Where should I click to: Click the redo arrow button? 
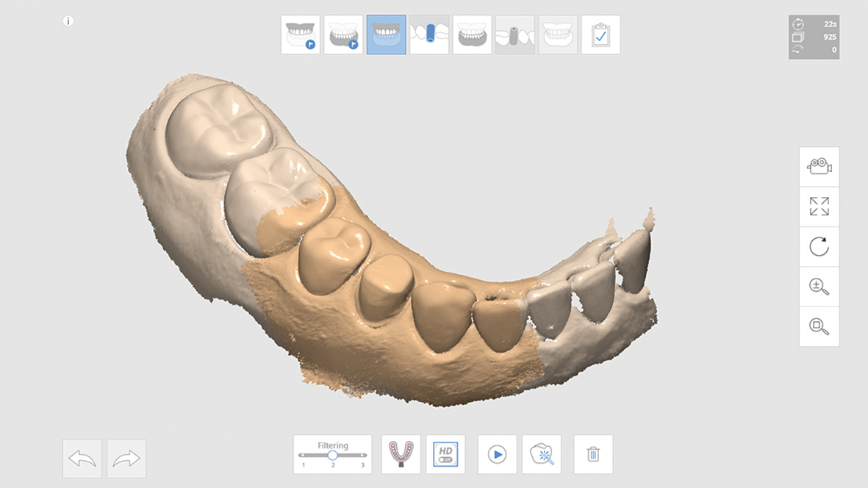[x=126, y=459]
